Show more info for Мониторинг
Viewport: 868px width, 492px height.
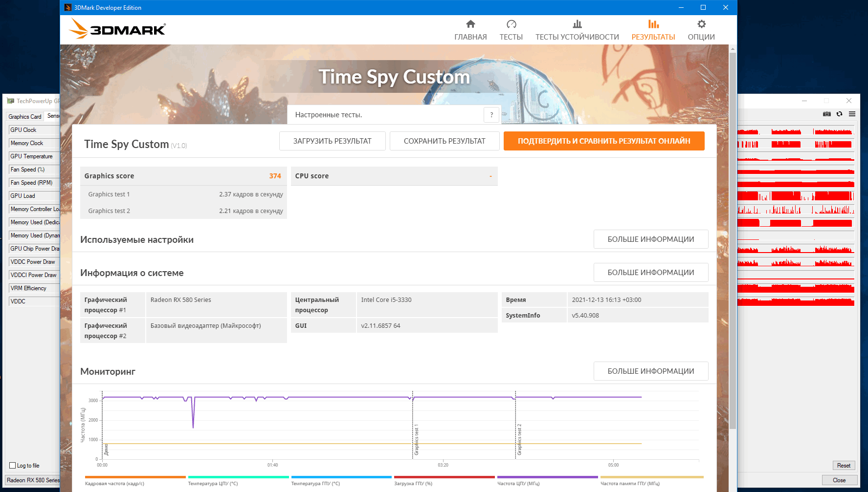651,371
